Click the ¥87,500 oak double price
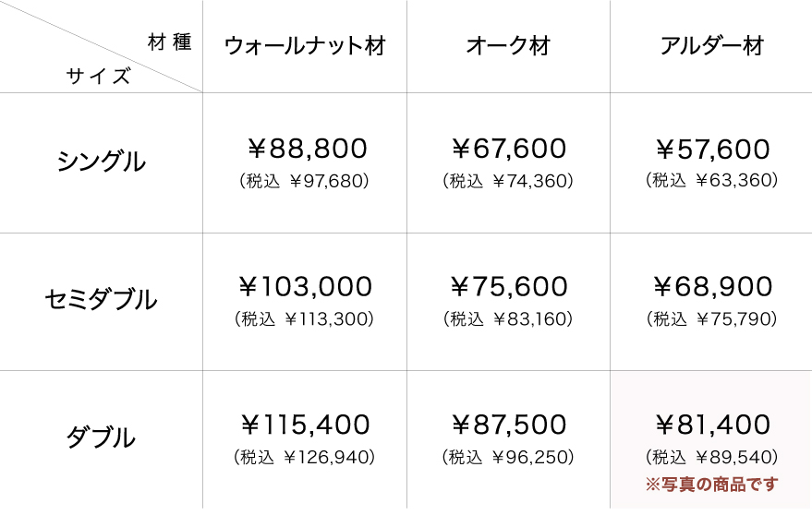 point(509,425)
